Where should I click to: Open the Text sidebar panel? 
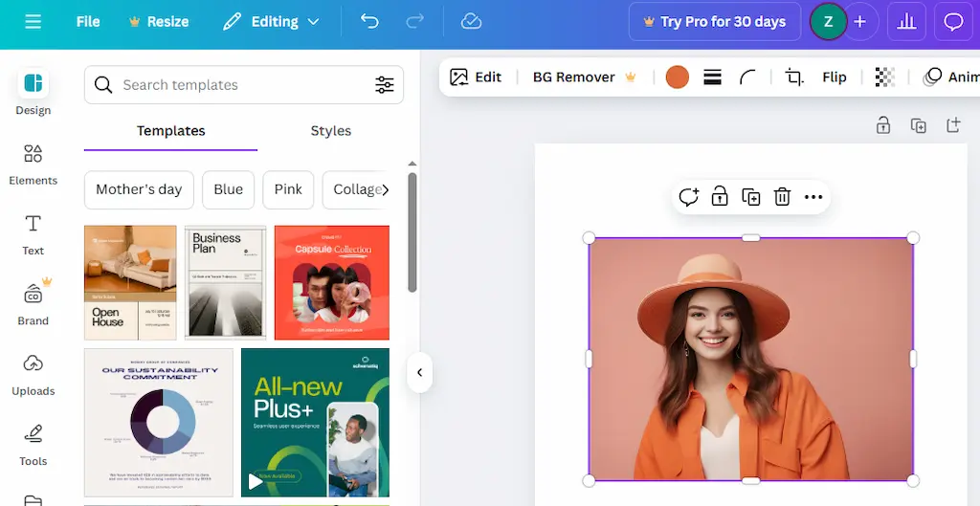[x=33, y=235]
